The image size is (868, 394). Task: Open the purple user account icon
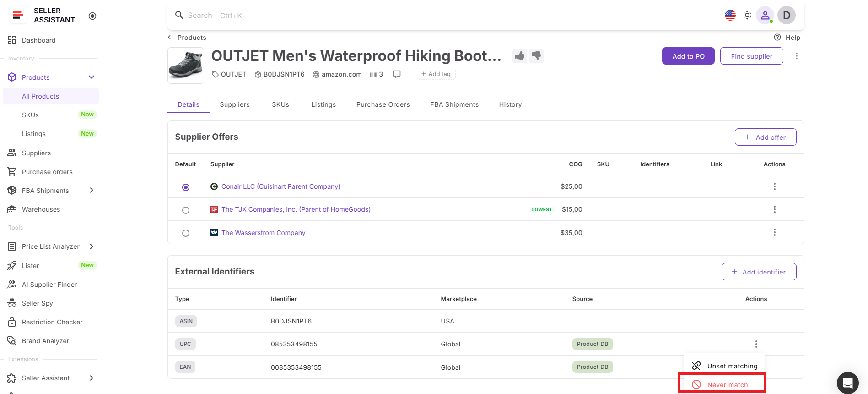point(765,15)
